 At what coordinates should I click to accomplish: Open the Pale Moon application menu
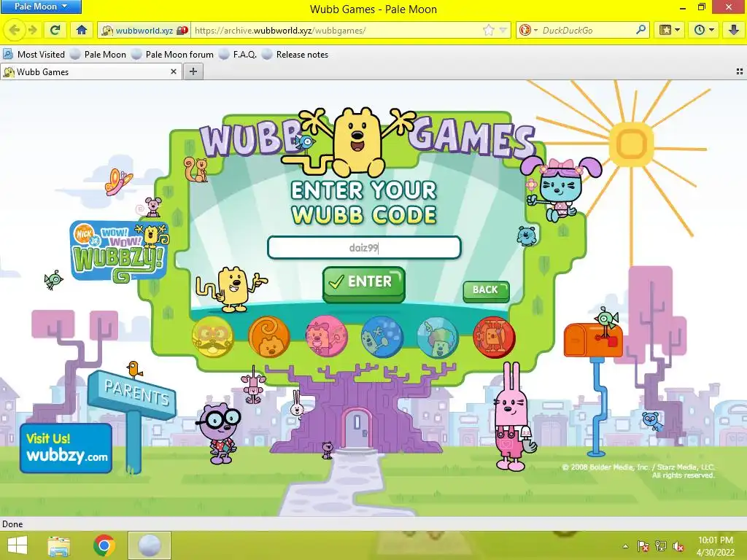click(x=41, y=7)
